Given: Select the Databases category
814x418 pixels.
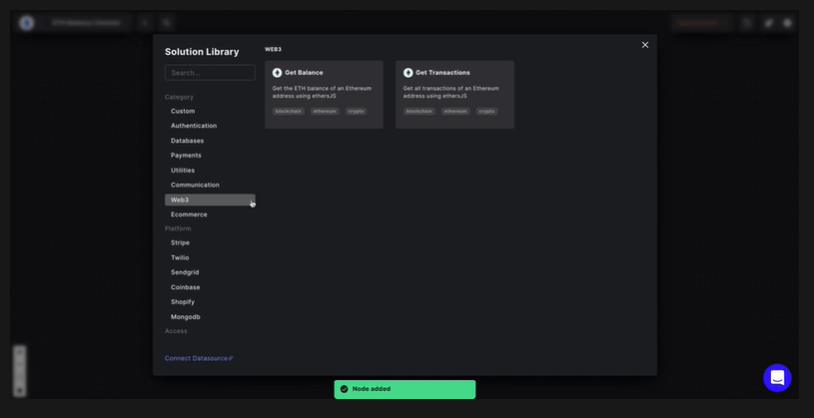Looking at the screenshot, I should pyautogui.click(x=187, y=141).
